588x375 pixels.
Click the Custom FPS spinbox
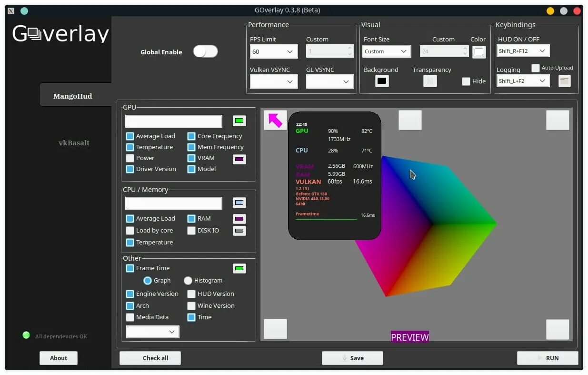coord(330,51)
